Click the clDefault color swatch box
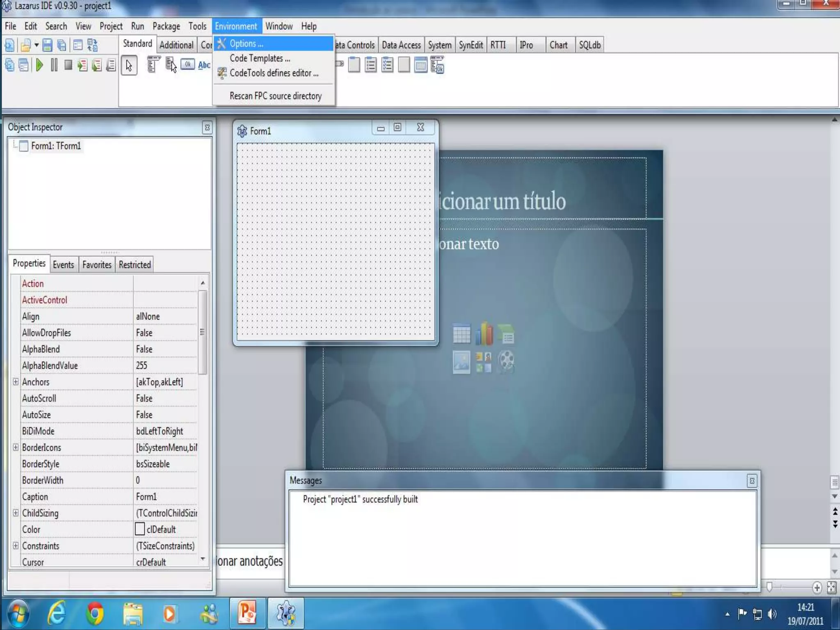The height and width of the screenshot is (630, 840). tap(140, 529)
